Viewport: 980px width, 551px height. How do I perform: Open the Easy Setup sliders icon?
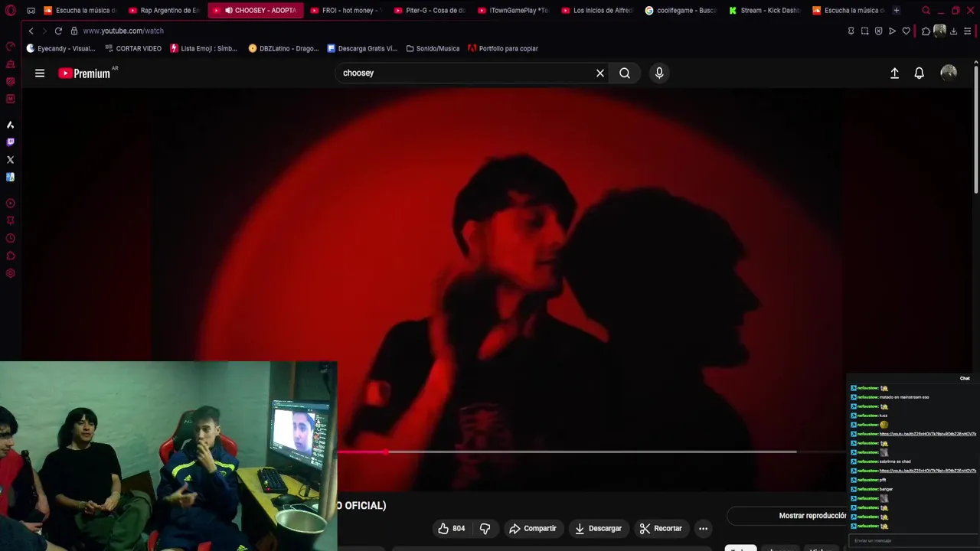coord(967,31)
